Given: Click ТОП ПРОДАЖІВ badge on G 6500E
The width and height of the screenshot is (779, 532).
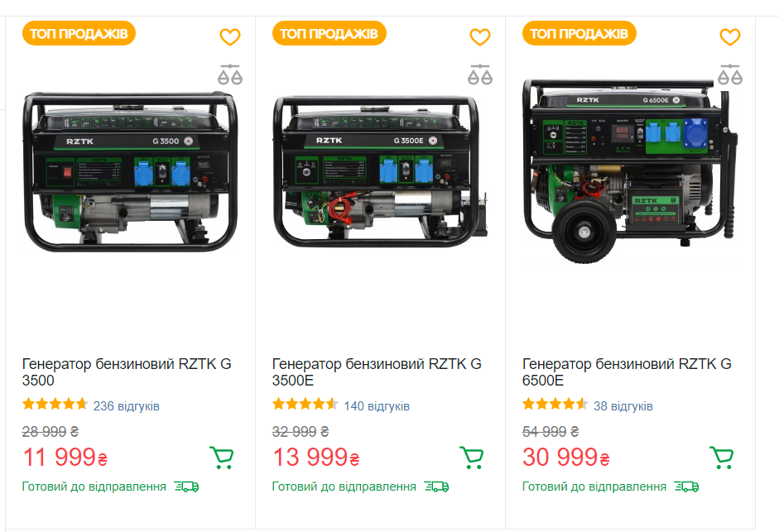Looking at the screenshot, I should pyautogui.click(x=579, y=33).
